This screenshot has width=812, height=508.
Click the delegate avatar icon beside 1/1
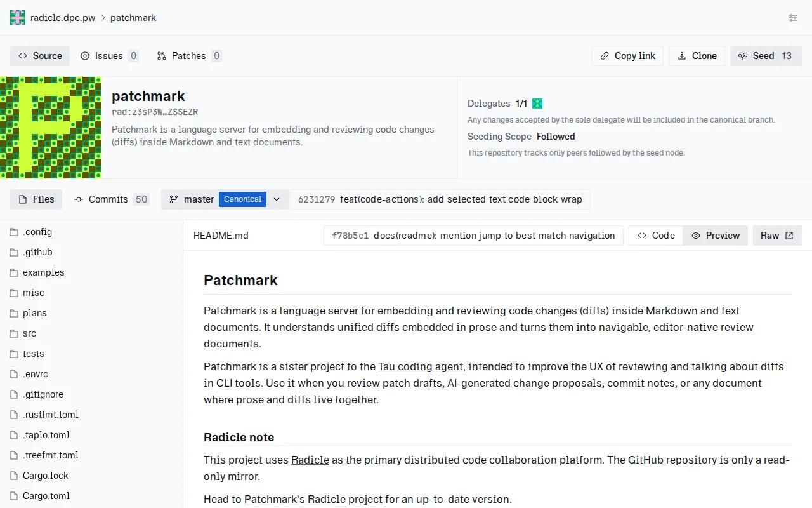click(537, 104)
